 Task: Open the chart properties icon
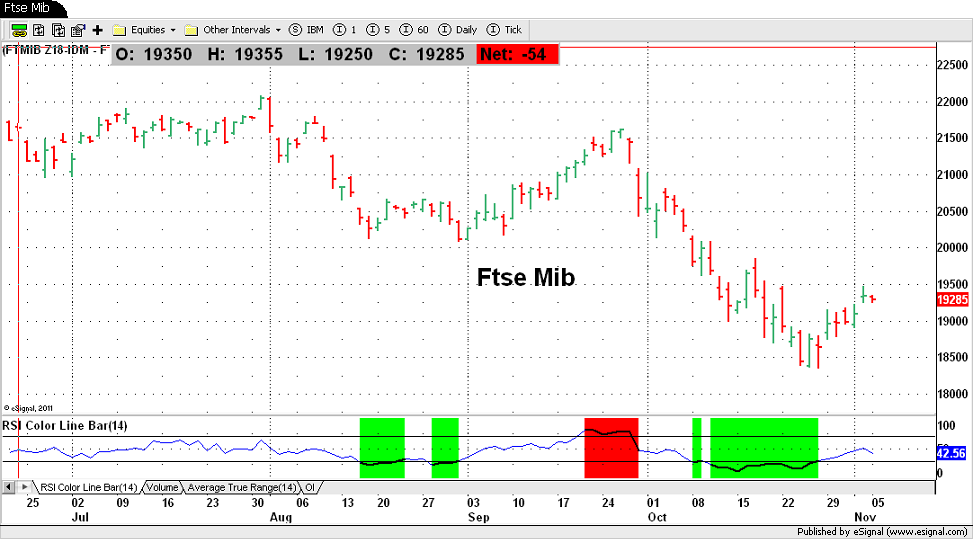click(78, 30)
